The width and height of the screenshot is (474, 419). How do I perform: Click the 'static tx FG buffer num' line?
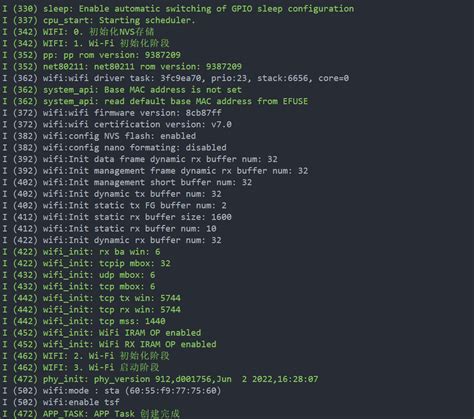tap(115, 205)
